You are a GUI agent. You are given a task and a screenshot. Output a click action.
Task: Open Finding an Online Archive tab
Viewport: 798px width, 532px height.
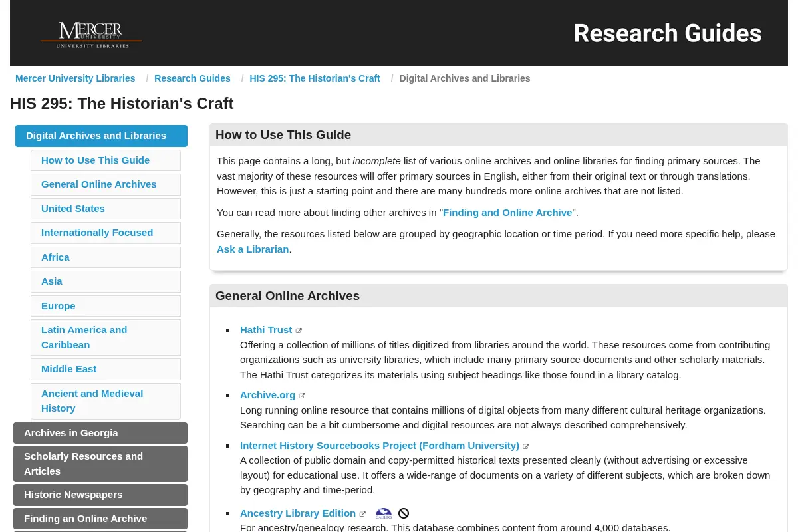(100, 519)
